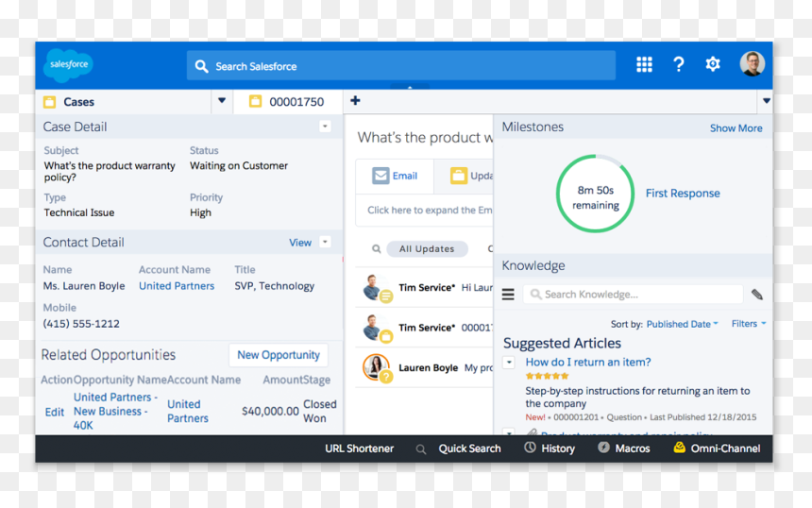Open the Macros utility
Viewport: 812px width, 508px height.
633,449
